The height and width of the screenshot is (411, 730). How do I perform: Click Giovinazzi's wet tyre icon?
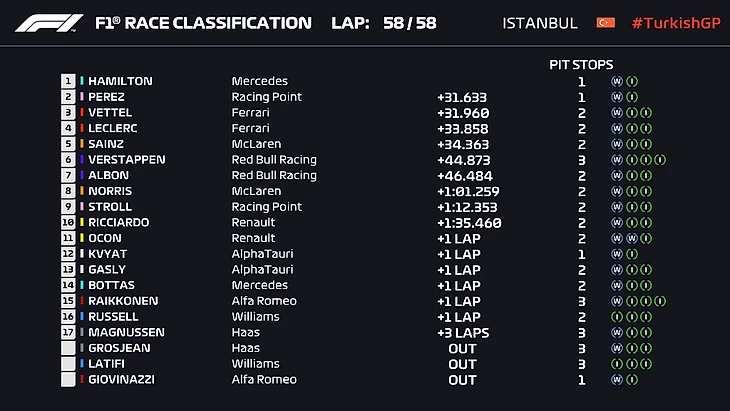(617, 380)
